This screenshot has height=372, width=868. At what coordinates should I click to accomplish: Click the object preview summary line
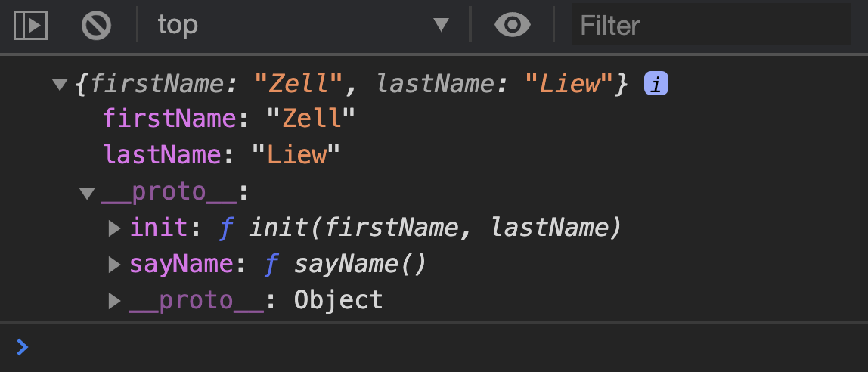point(352,85)
